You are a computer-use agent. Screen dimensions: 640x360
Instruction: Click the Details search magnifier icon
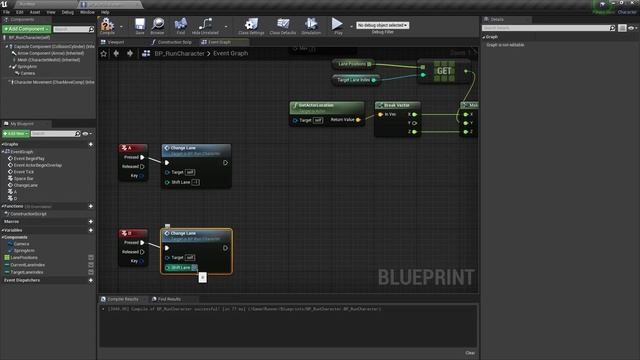coord(612,28)
